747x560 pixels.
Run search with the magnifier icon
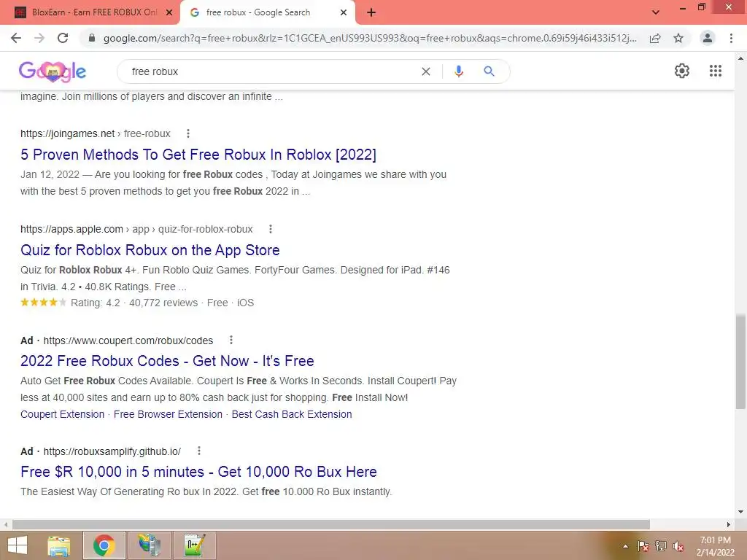[489, 71]
